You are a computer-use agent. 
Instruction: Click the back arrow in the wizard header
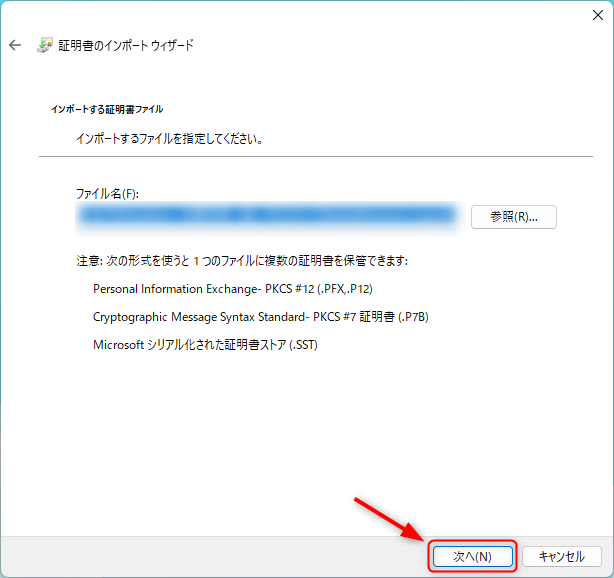point(15,45)
